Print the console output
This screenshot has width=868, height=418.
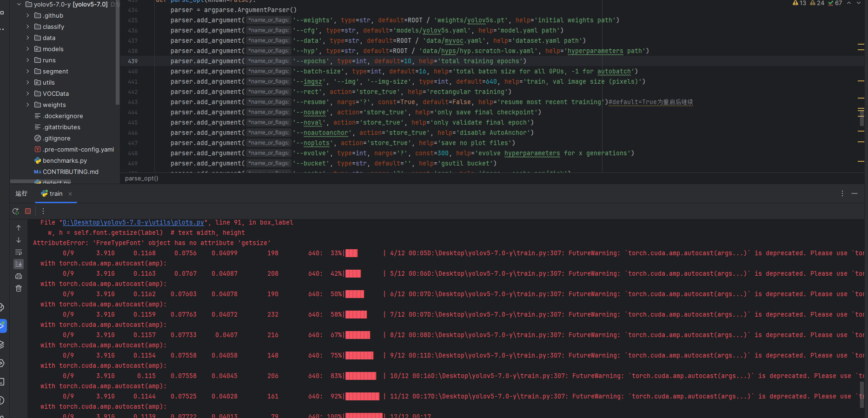click(x=19, y=276)
